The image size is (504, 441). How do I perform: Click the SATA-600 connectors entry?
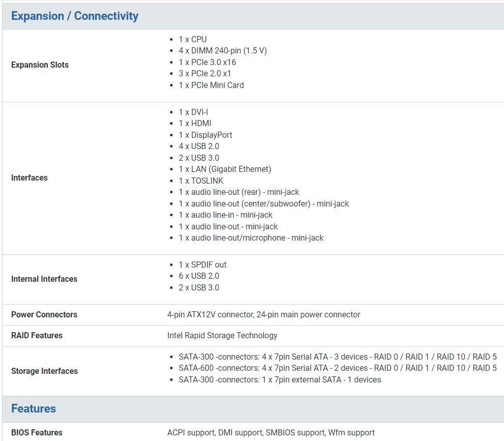[337, 368]
